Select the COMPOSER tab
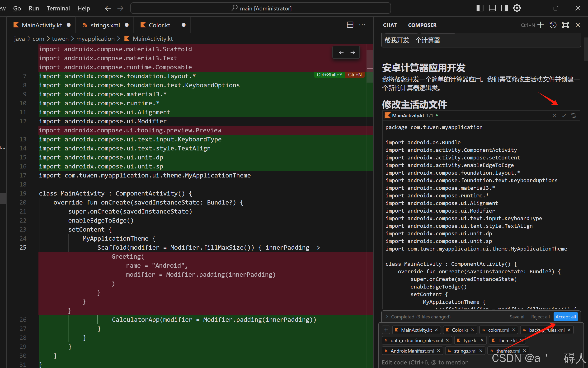 (422, 25)
